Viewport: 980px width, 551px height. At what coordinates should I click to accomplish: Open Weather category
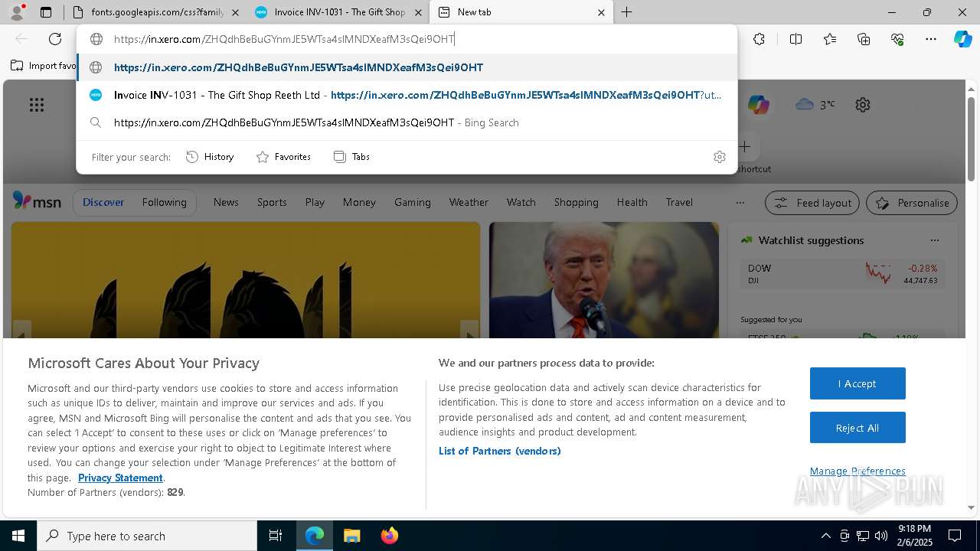(469, 202)
